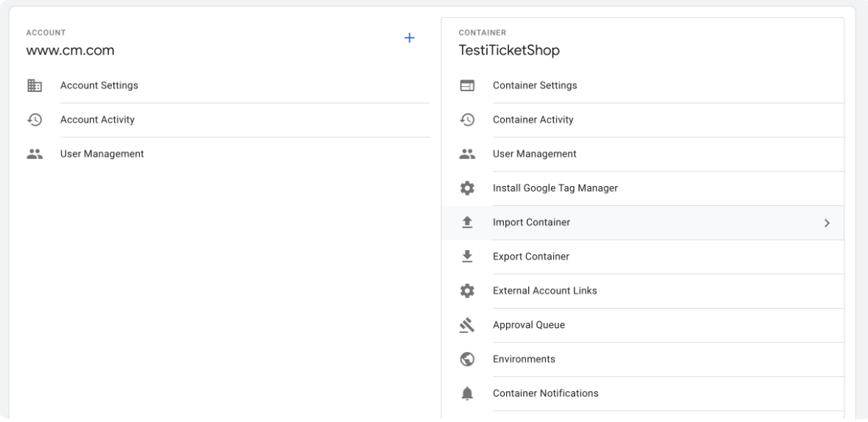Open container User Management

(x=534, y=154)
